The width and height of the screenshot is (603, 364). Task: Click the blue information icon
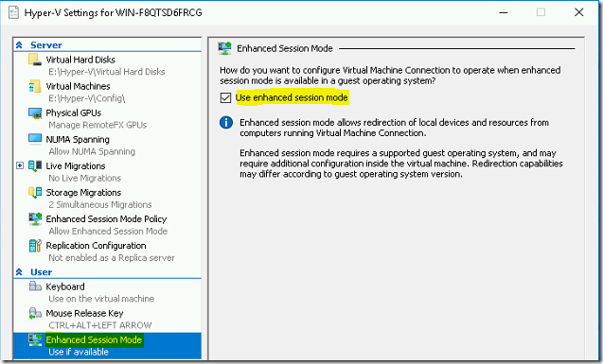[226, 123]
